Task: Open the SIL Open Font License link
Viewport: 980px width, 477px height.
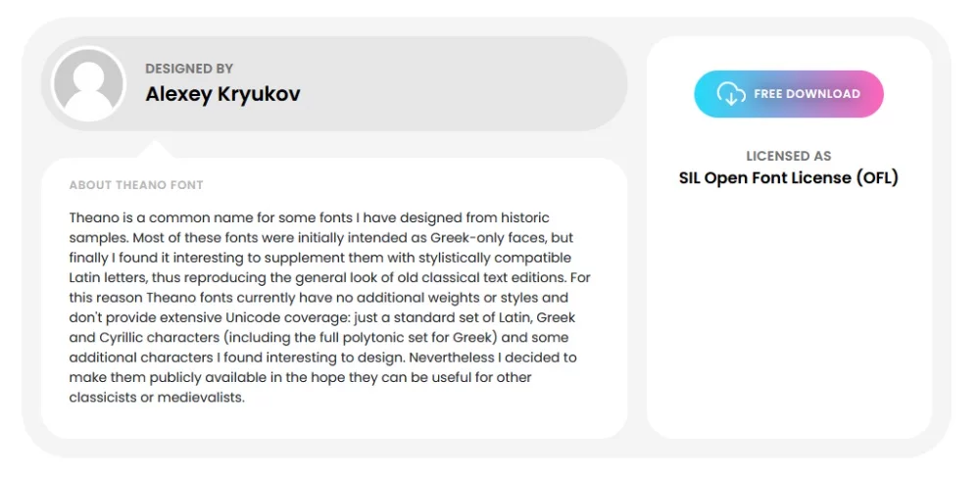Action: click(788, 178)
